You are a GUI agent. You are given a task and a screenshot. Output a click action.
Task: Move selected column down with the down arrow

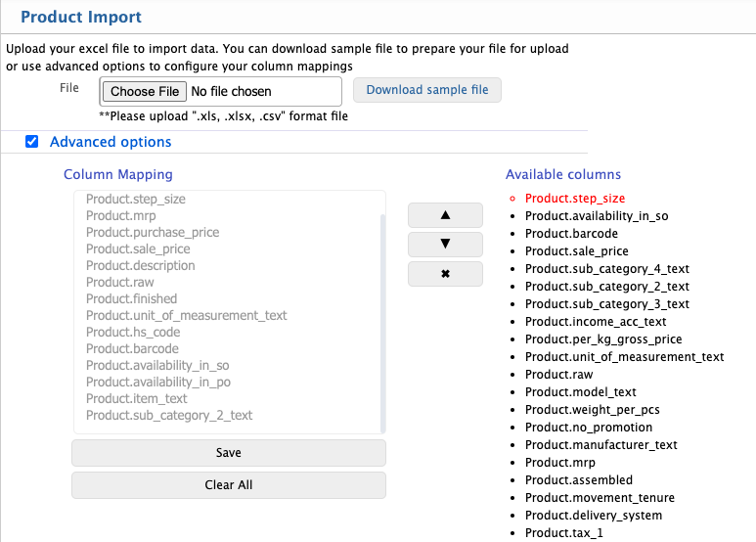click(x=445, y=245)
